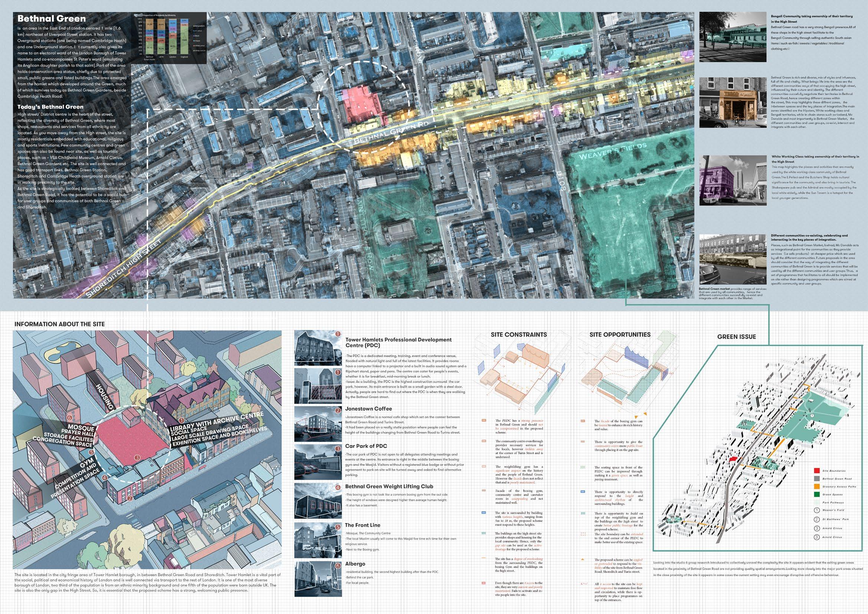Open the Tesco Express storefront photo
The width and height of the screenshot is (868, 614).
(733, 102)
